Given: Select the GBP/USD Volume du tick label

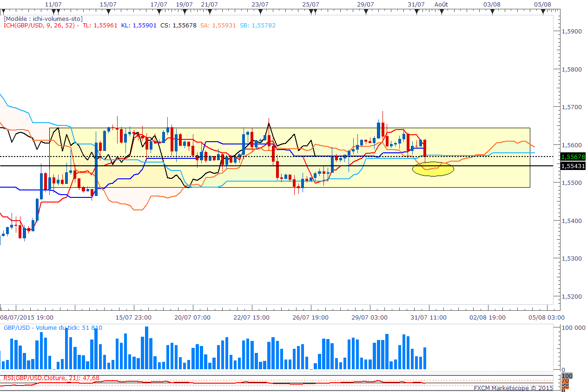Looking at the screenshot, I should pos(53,328).
